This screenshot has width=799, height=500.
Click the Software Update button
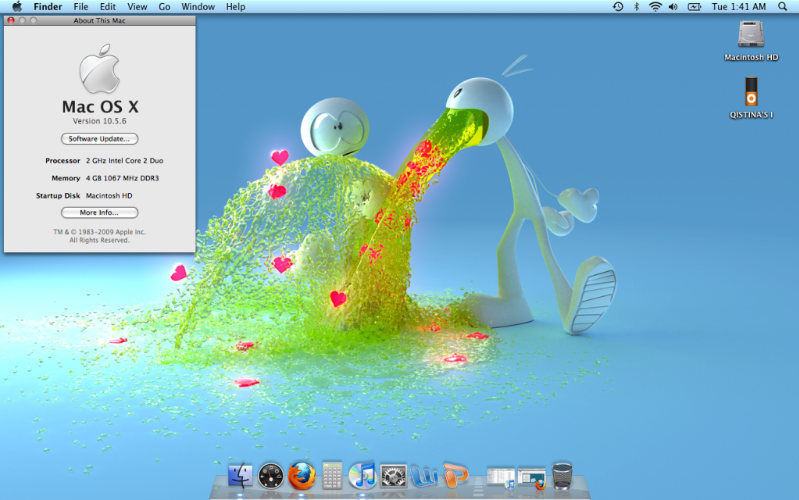(100, 138)
